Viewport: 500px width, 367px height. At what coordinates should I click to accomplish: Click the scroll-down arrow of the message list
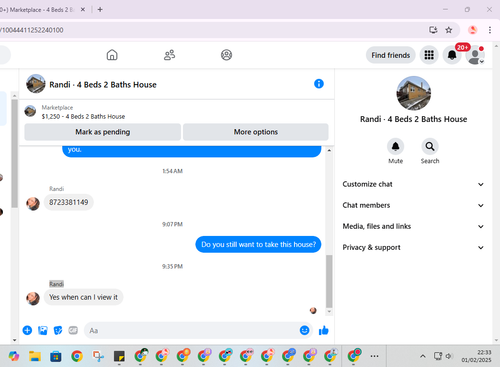329,312
